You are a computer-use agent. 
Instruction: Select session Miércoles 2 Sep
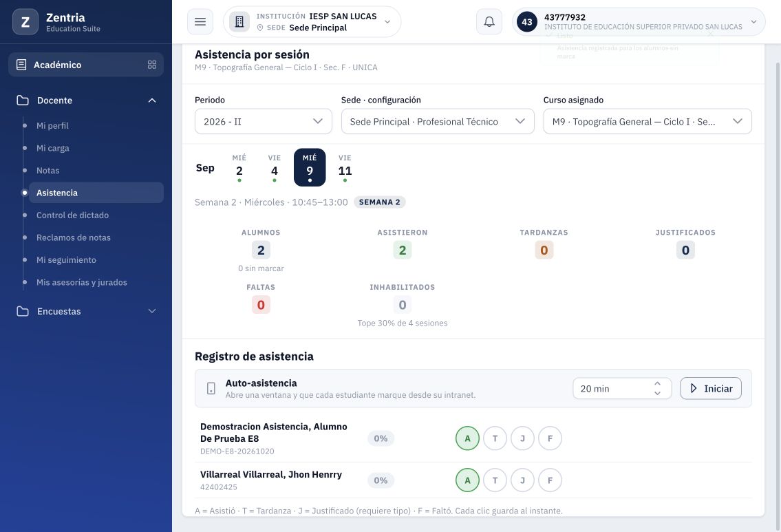(239, 167)
